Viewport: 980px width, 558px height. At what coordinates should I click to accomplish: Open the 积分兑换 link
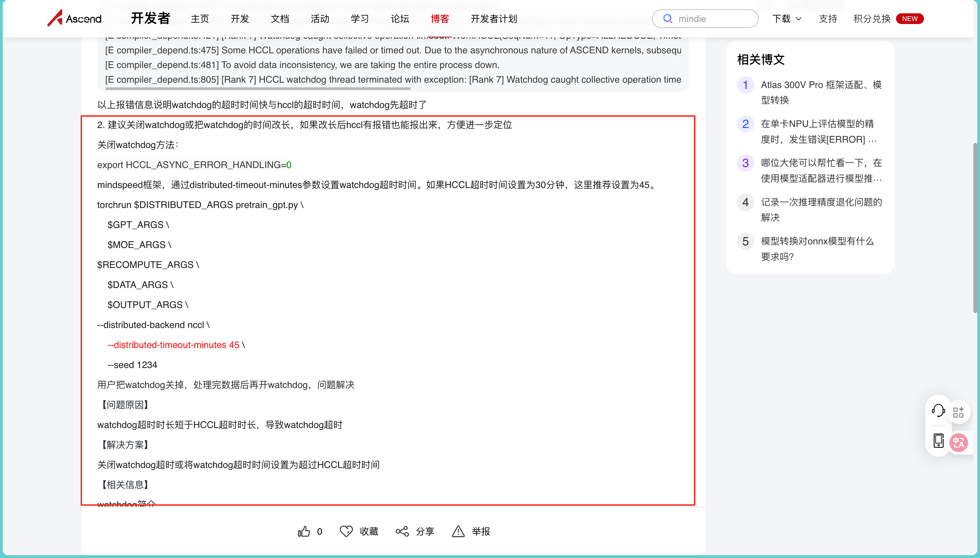click(872, 19)
